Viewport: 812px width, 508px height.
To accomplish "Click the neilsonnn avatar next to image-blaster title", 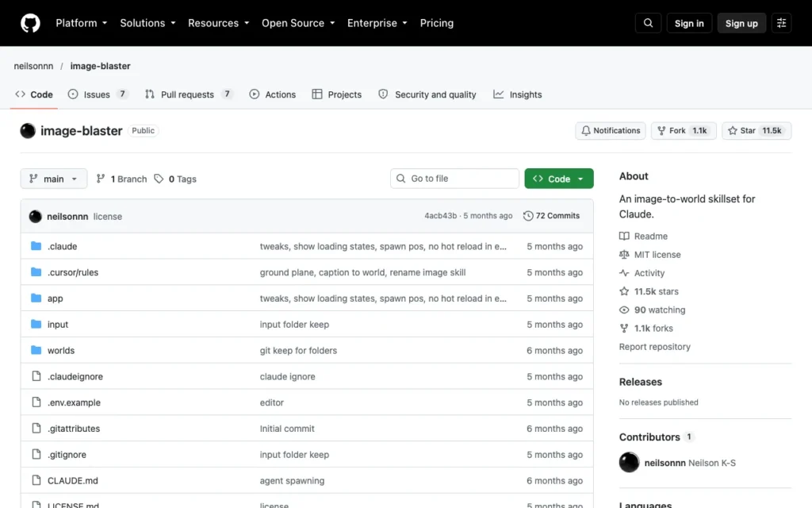I will (x=28, y=131).
